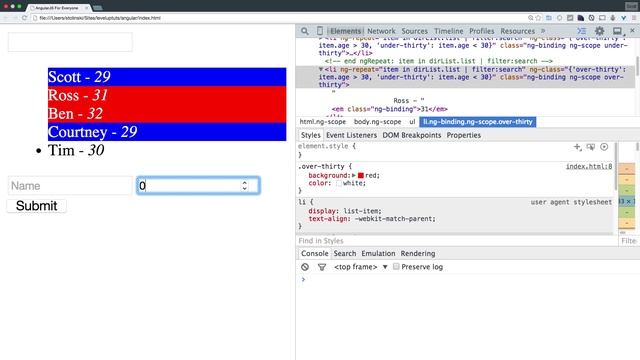Click the 'Ross - 31' list item
This screenshot has width=640, height=360.
click(x=167, y=95)
